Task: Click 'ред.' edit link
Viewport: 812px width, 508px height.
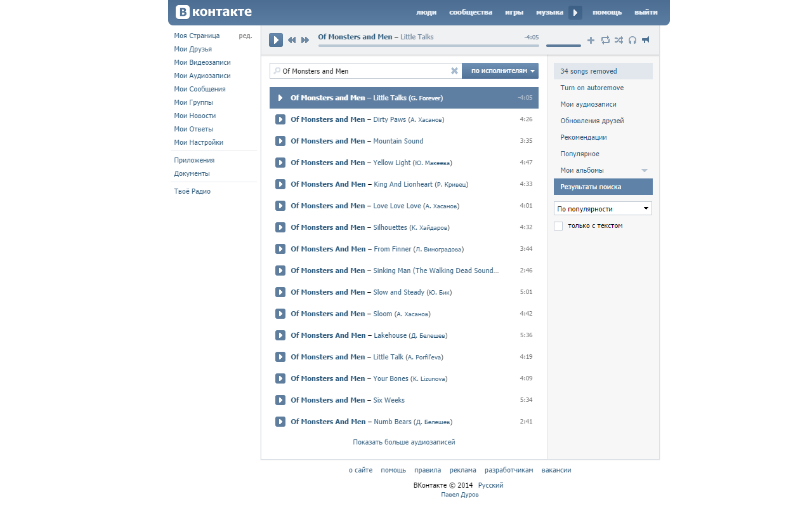Action: pos(246,36)
